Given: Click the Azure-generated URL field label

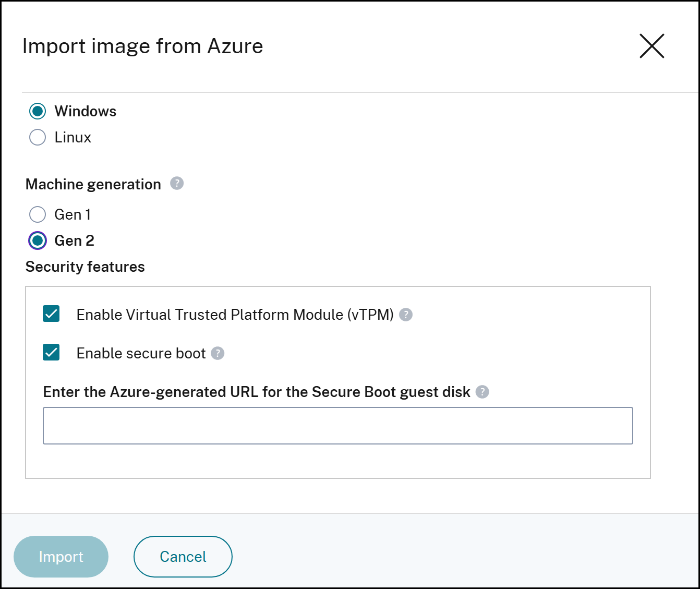Looking at the screenshot, I should click(x=257, y=392).
